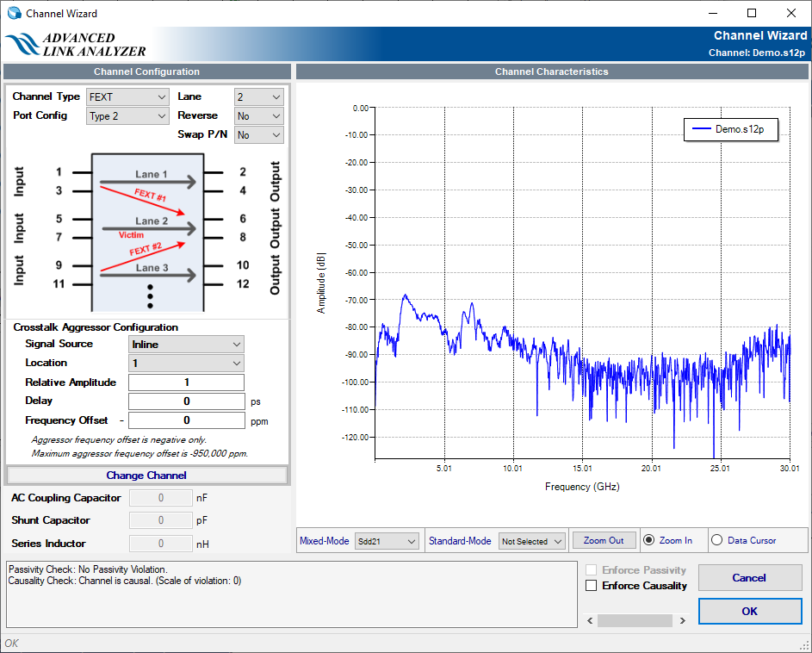Screen dimensions: 812x653
Task: Open the Standard-Mode dropdown
Action: 532,541
